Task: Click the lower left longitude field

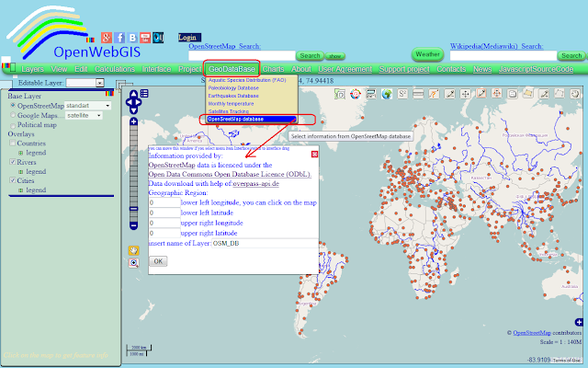Action: tap(164, 202)
